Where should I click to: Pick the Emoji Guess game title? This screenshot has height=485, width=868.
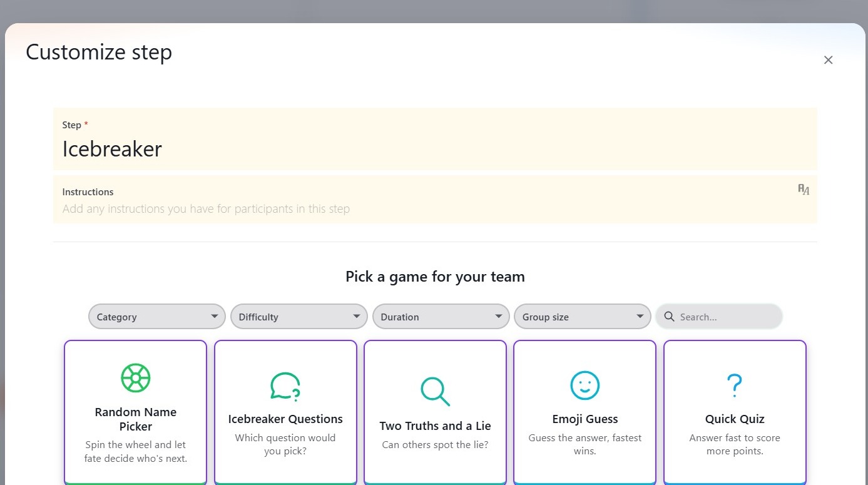(x=585, y=419)
